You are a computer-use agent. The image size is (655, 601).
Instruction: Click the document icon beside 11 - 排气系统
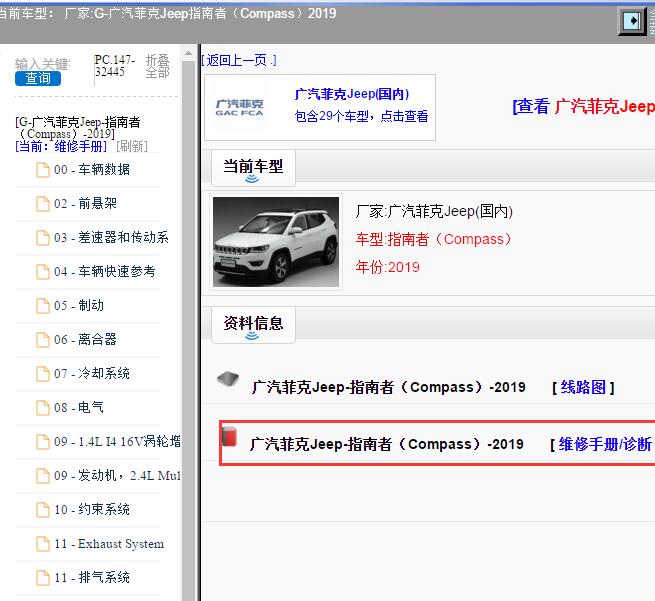click(x=43, y=578)
